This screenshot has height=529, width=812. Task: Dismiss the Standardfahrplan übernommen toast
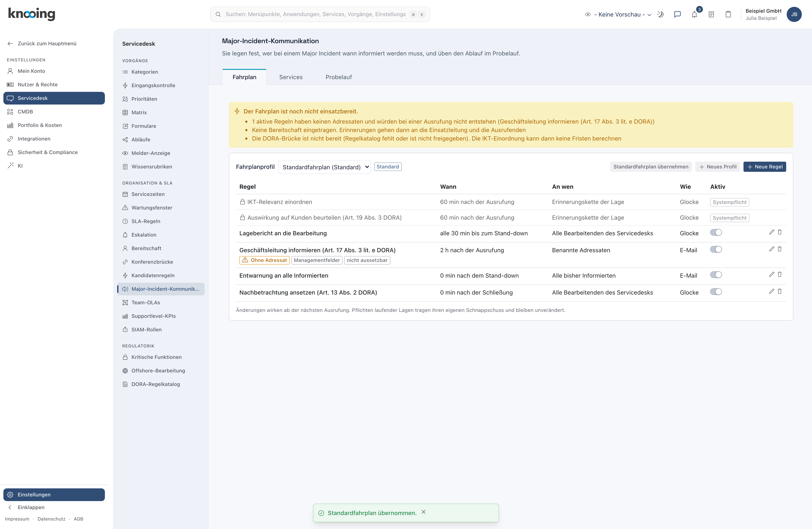coord(423,512)
